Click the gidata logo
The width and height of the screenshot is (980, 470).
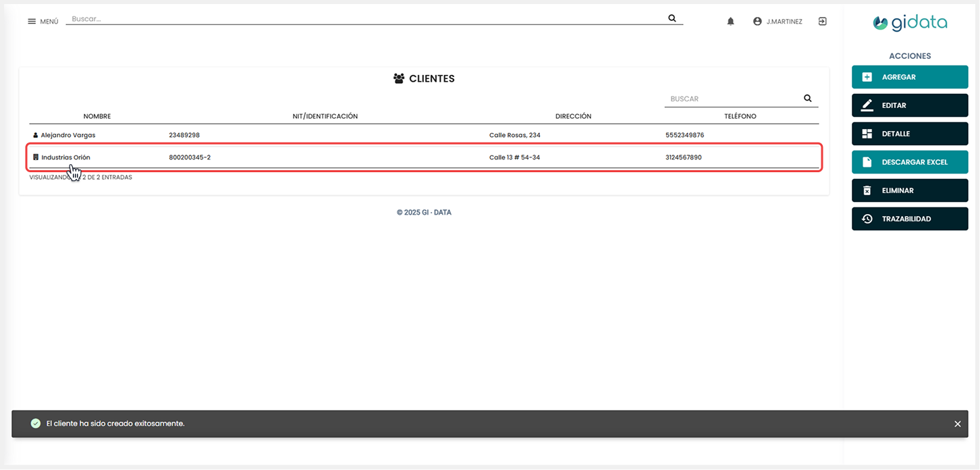click(910, 23)
